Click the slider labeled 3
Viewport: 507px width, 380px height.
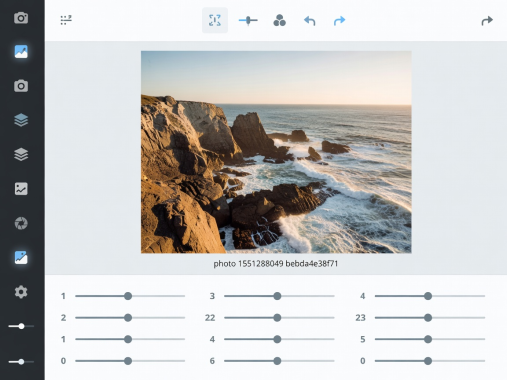pos(279,296)
